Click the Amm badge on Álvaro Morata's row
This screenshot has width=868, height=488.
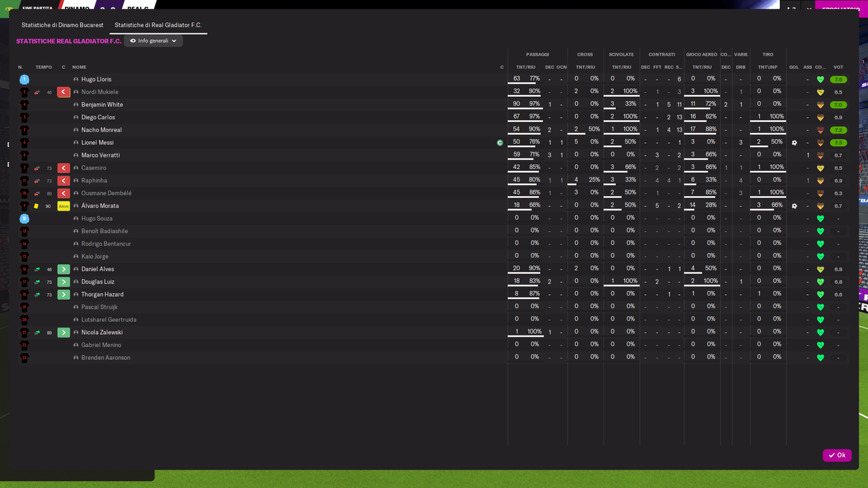coord(64,206)
